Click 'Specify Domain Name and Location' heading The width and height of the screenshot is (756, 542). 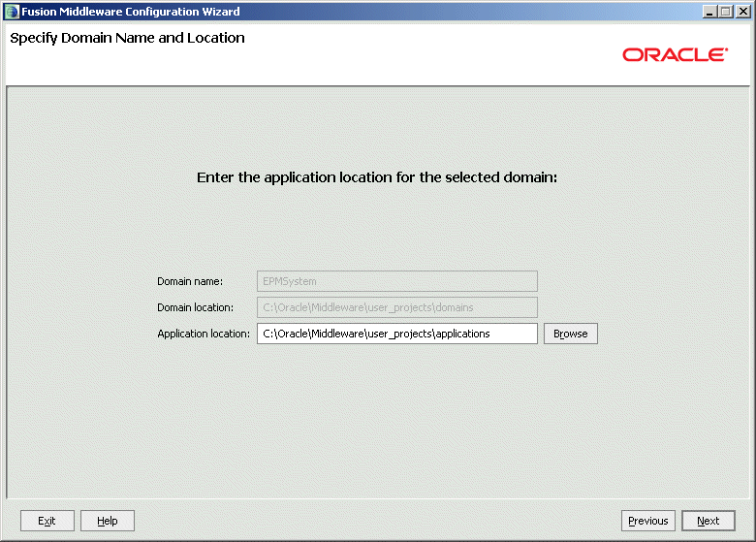click(x=127, y=38)
